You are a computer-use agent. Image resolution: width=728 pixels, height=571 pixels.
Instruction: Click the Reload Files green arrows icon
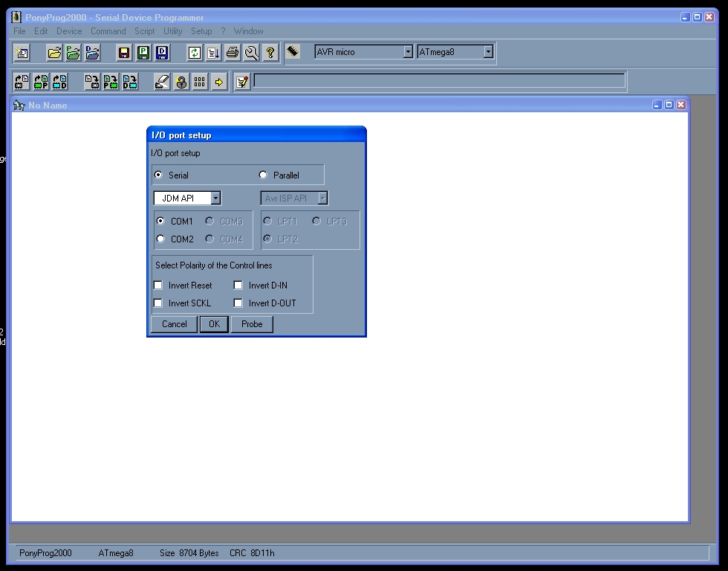coord(195,53)
